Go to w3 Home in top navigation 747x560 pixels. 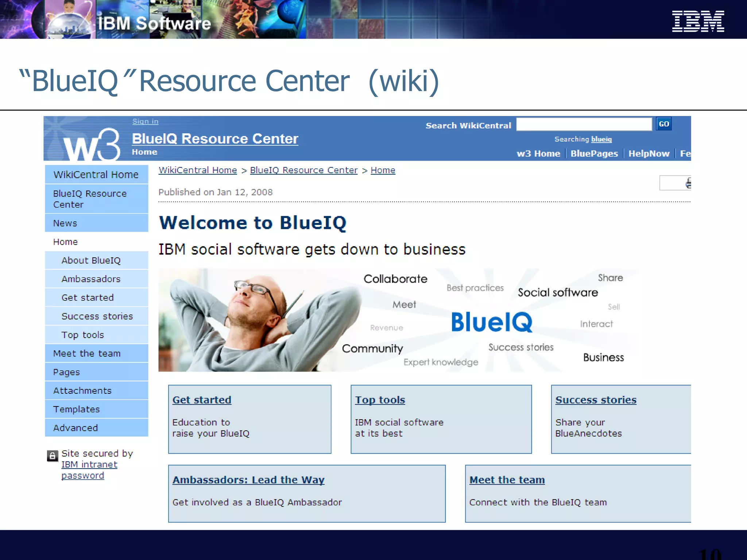538,153
